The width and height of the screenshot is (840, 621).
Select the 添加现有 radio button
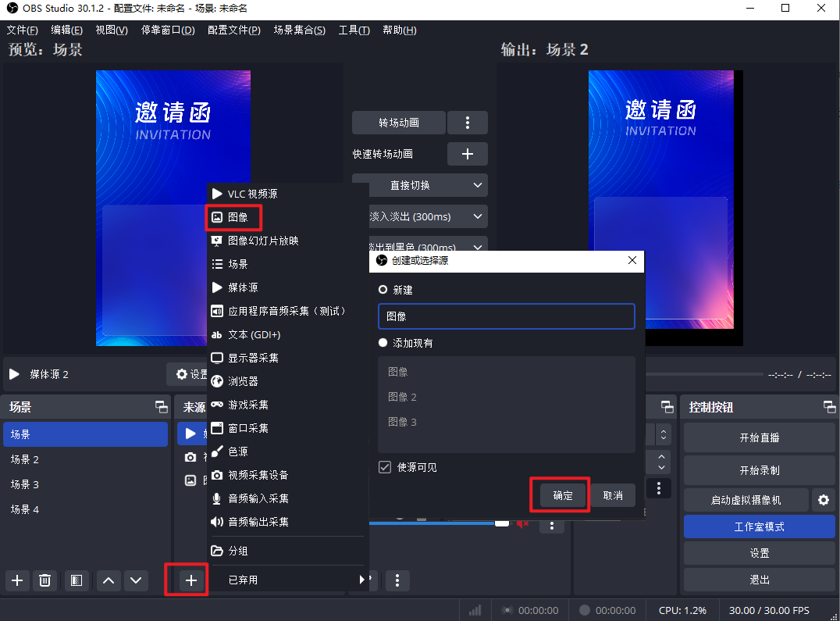pos(383,343)
